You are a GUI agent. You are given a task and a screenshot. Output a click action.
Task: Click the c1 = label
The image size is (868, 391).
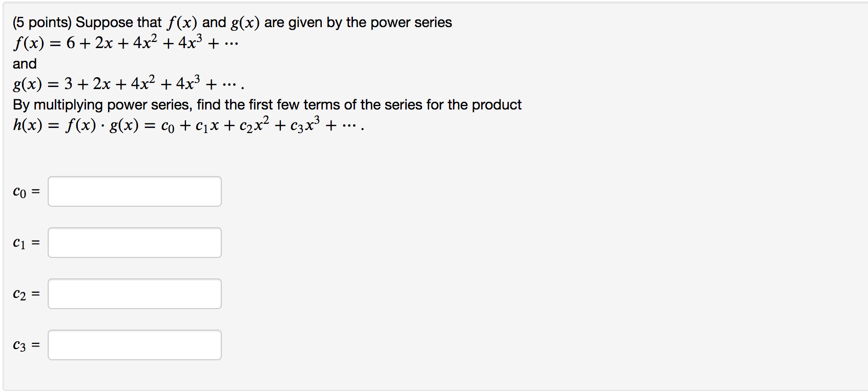click(x=25, y=244)
